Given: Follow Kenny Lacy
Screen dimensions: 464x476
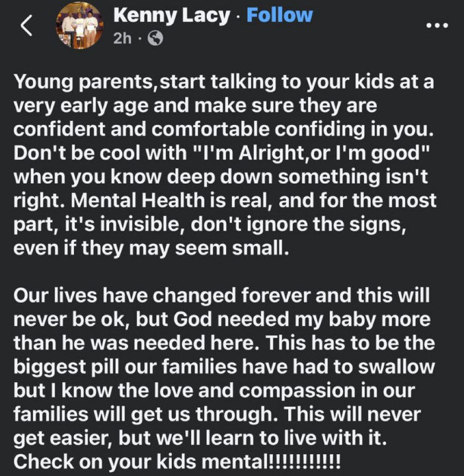Looking at the screenshot, I should pos(280,15).
